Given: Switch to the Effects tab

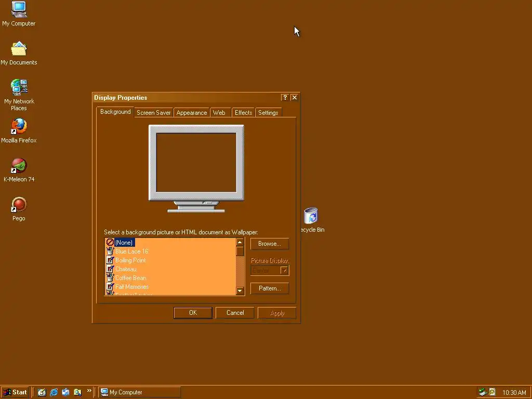Looking at the screenshot, I should [243, 113].
